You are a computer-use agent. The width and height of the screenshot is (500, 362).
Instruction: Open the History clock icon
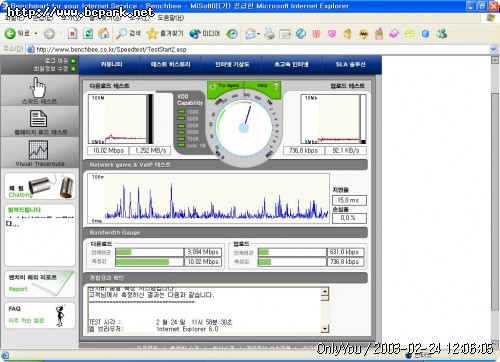[x=232, y=33]
